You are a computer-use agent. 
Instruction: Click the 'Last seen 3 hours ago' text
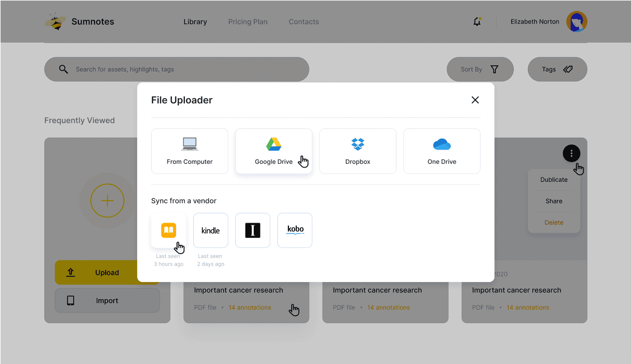pos(169,260)
